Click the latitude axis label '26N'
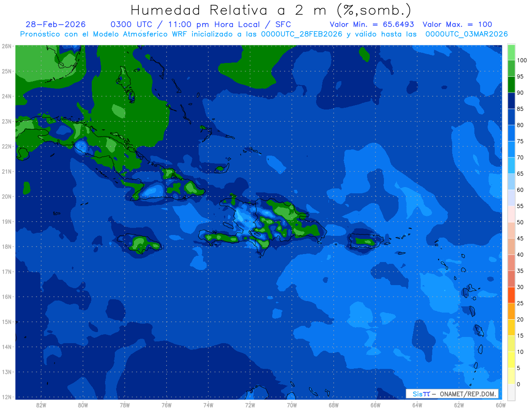This screenshot has height=411, width=532. click(x=6, y=46)
